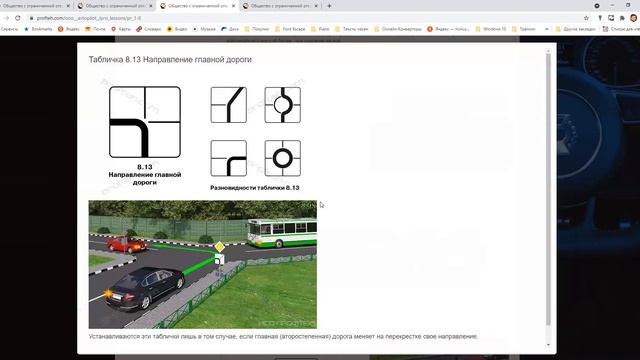The width and height of the screenshot is (640, 360).
Task: Click the forward navigation arrow
Action: pyautogui.click(x=6, y=18)
